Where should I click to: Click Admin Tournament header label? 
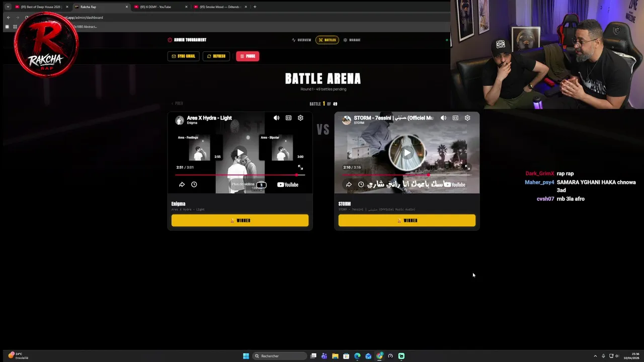[x=187, y=40]
